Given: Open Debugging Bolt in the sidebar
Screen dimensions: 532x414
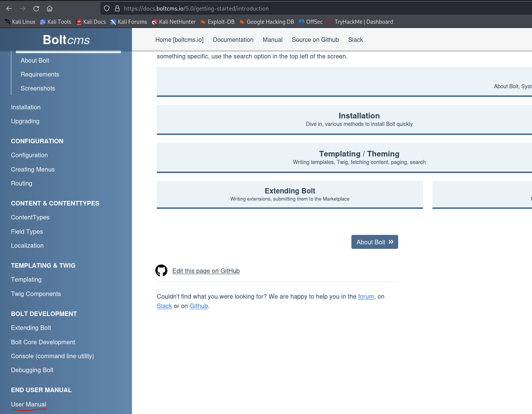Looking at the screenshot, I should coord(32,370).
